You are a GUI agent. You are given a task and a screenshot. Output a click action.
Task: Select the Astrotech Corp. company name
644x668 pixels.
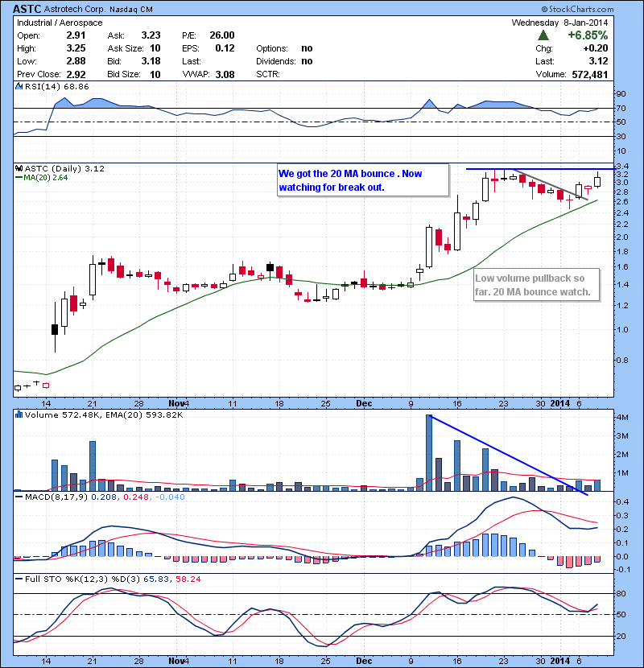click(75, 10)
